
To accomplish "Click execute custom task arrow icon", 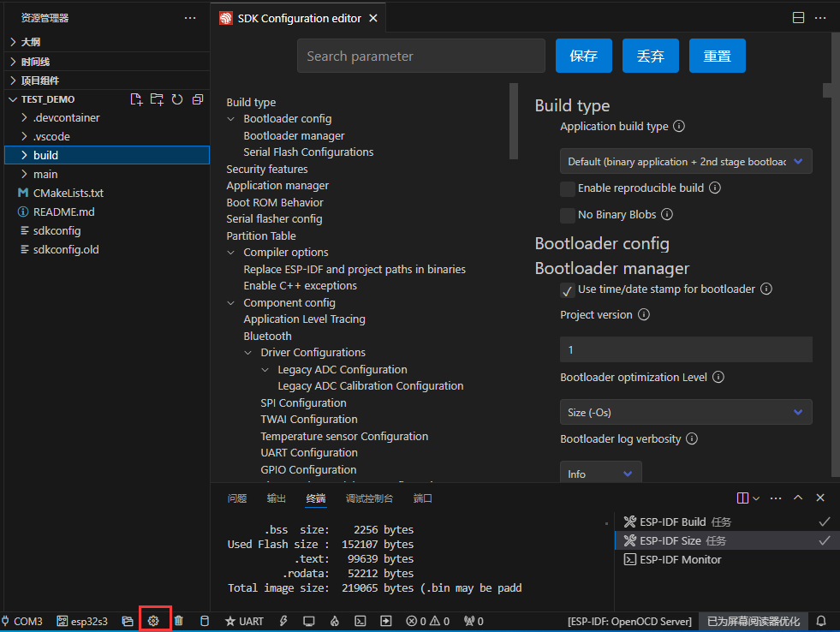I will click(x=386, y=621).
